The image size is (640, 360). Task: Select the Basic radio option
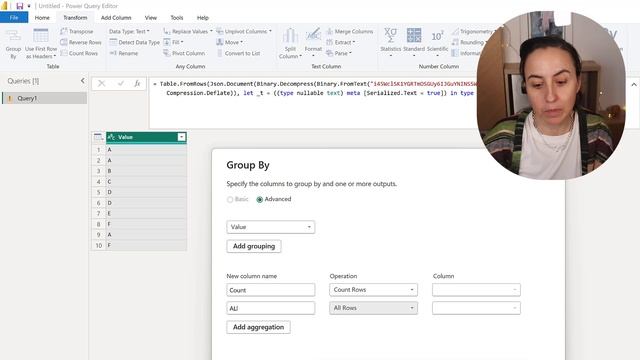pos(230,200)
